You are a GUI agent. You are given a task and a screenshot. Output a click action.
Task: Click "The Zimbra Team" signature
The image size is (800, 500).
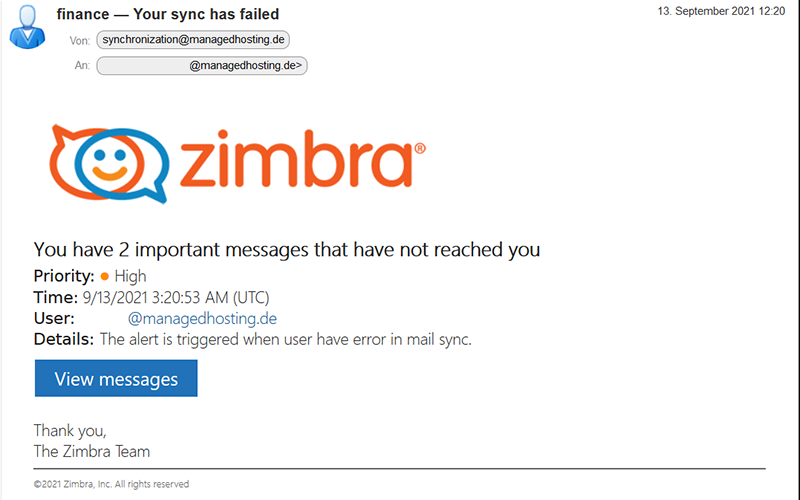pyautogui.click(x=92, y=451)
